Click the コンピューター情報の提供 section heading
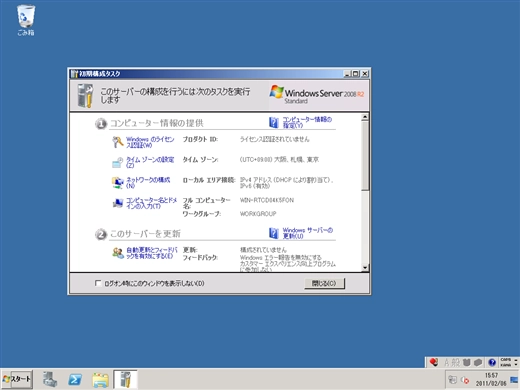The image size is (520, 390). tap(157, 123)
